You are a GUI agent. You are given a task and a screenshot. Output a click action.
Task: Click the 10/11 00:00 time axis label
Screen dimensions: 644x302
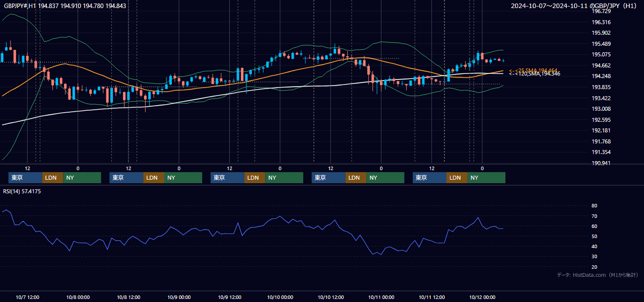[x=381, y=297]
